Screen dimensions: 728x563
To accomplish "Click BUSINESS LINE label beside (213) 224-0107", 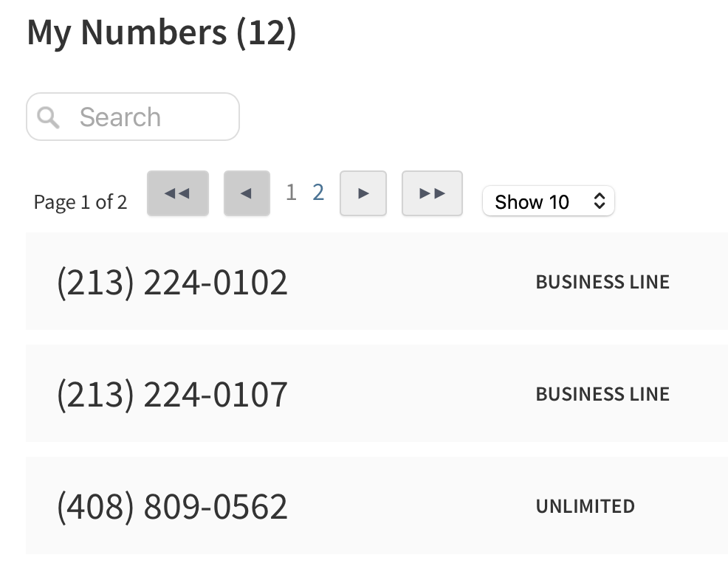I will tap(602, 394).
